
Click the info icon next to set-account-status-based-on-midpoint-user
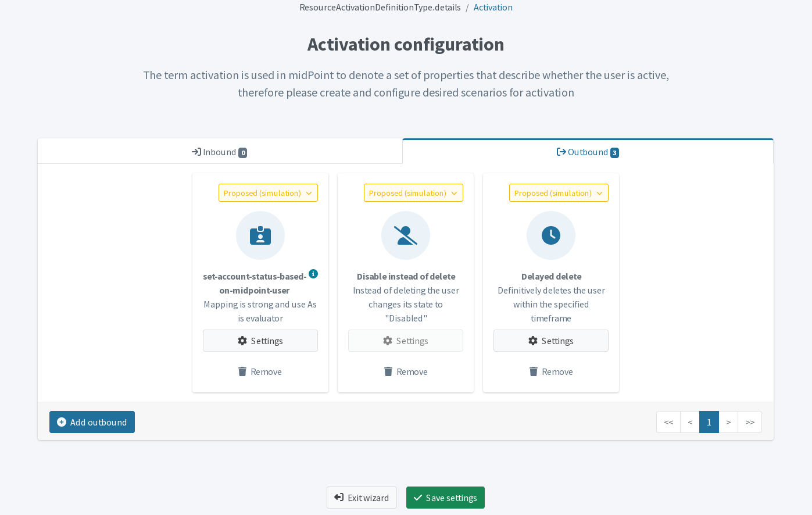point(313,274)
